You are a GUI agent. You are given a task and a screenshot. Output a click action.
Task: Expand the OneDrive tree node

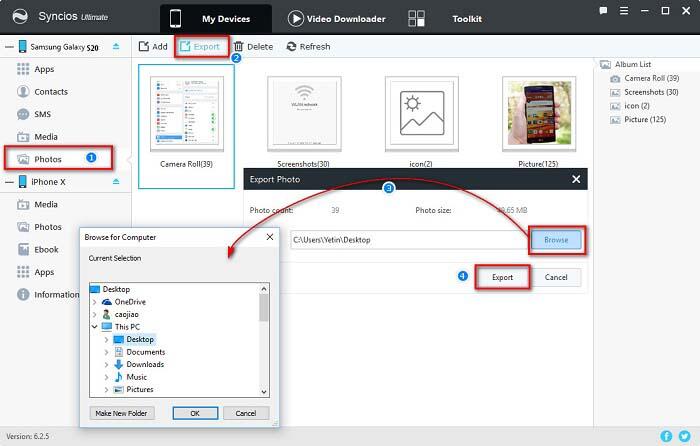tap(94, 300)
